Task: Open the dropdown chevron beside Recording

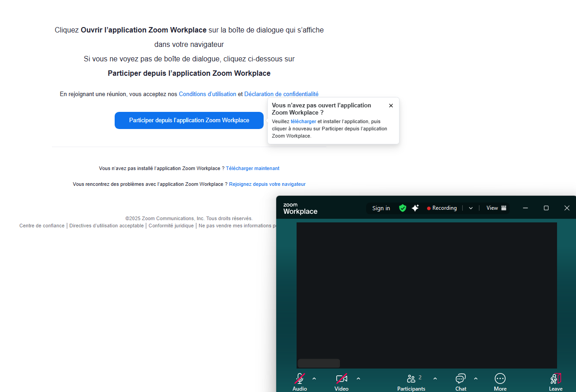Action: (471, 208)
